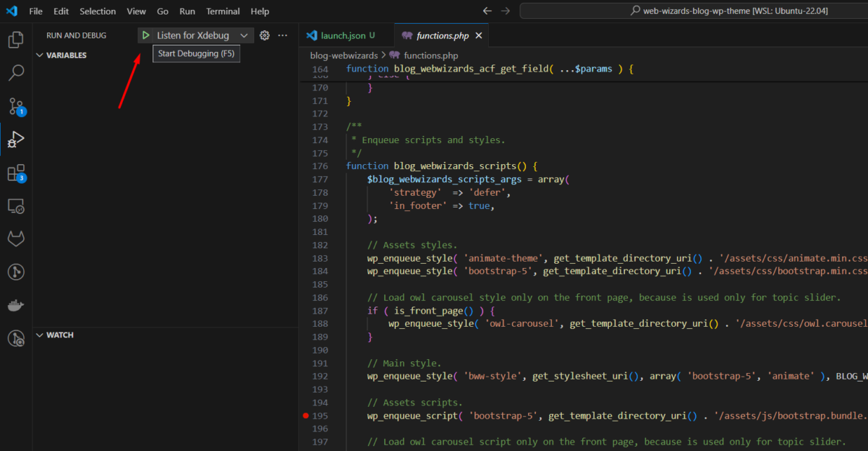
Task: Open launch.json via the gear icon
Action: pyautogui.click(x=265, y=35)
